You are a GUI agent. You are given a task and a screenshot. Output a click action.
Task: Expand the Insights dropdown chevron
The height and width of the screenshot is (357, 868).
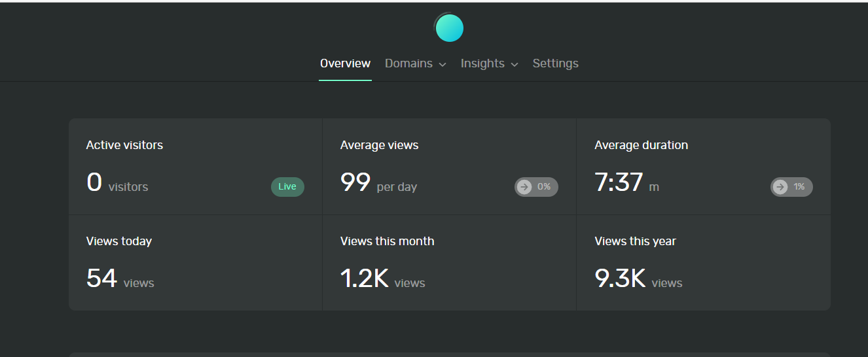(515, 64)
